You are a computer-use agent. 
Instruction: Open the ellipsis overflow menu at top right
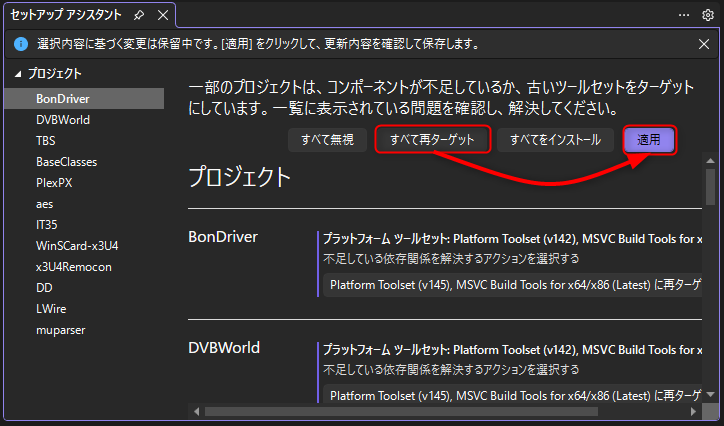[684, 15]
